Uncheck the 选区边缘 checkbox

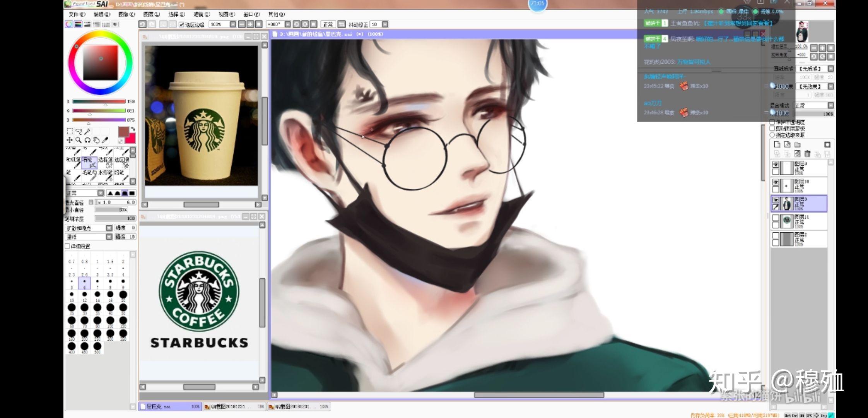tap(181, 25)
